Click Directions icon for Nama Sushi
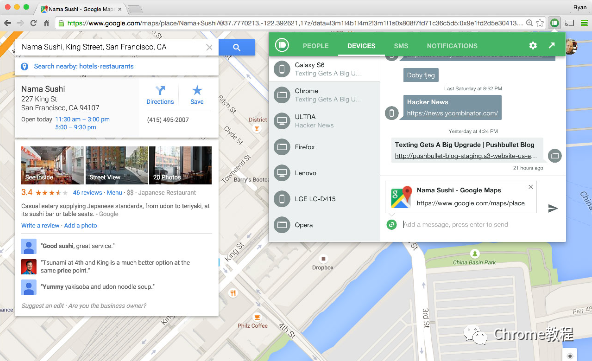592x361 pixels. coord(160,91)
